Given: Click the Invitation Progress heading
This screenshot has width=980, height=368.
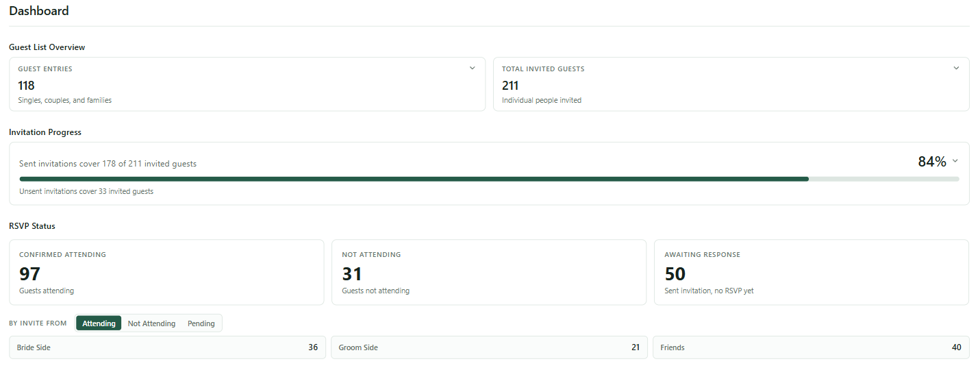Looking at the screenshot, I should click(x=45, y=132).
